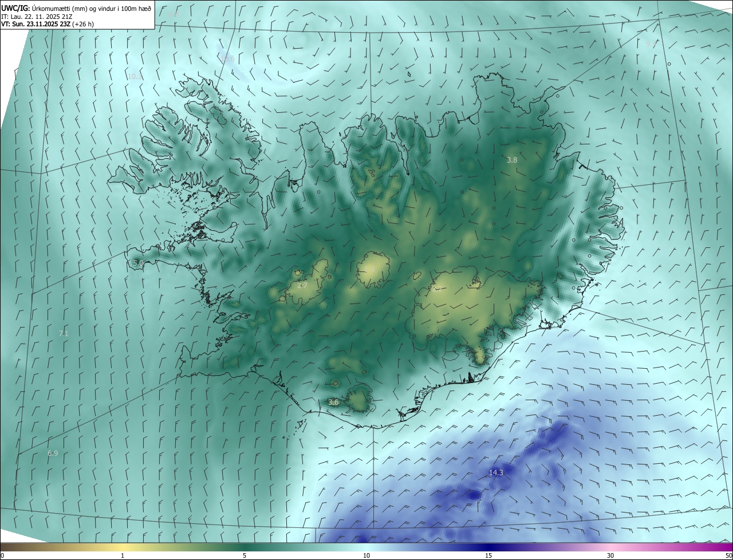Click the valid time line 'VT: Sun. 23.11.2025 23Z (+26 h)'
The height and width of the screenshot is (560, 733).
tap(48, 25)
